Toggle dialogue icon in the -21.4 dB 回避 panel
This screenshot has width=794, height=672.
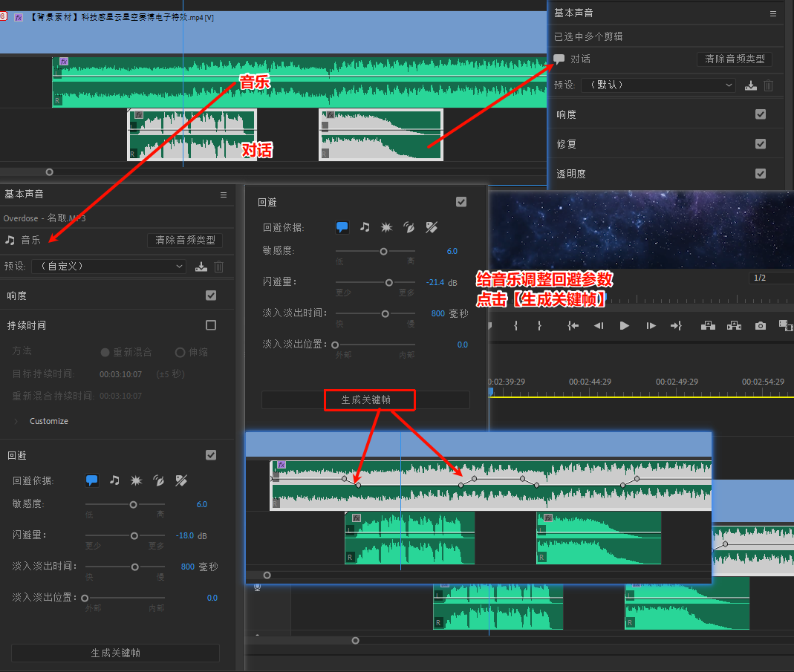(x=342, y=227)
